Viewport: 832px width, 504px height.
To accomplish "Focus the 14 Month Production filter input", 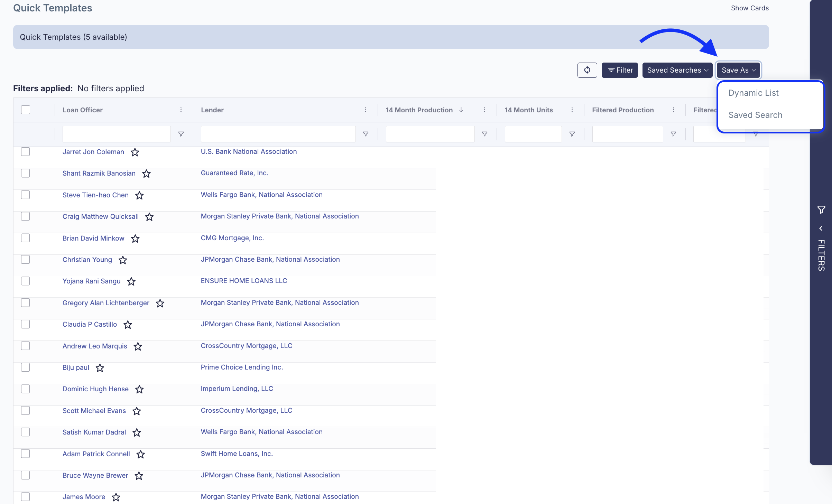I will tap(430, 134).
